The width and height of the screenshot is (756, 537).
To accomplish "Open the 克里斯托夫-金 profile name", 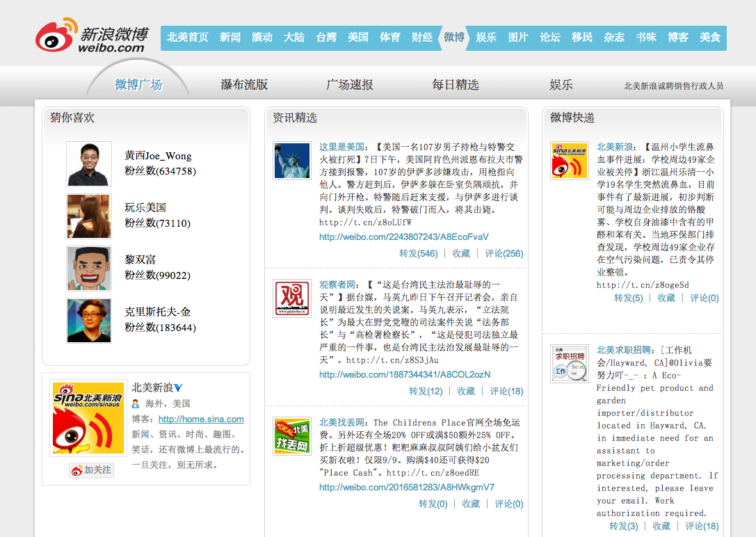I will pos(158,312).
